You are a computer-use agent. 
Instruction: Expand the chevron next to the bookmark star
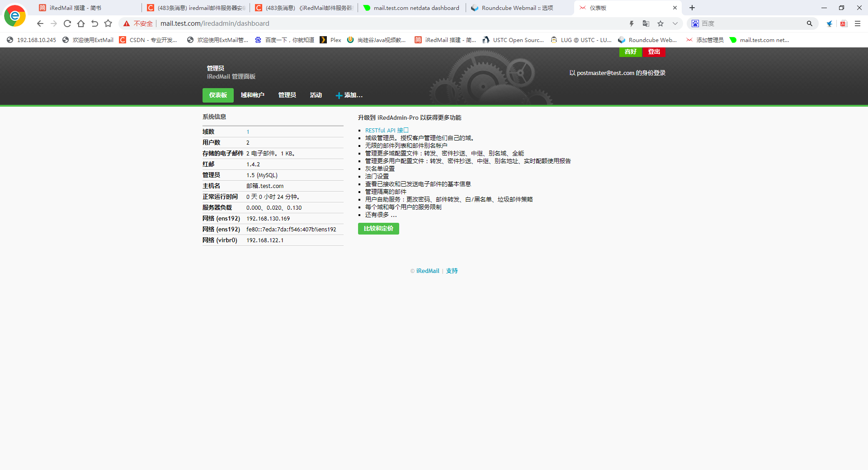675,23
